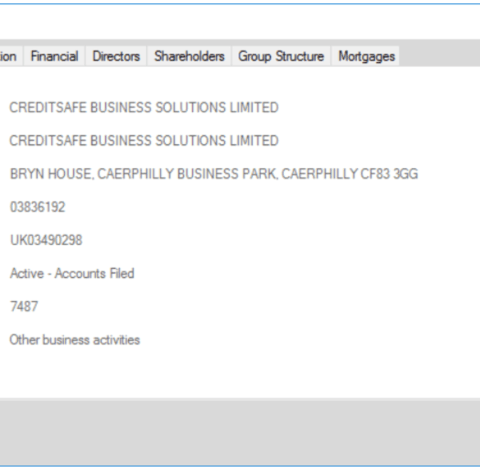
Task: Click the second CREDITSAFE BUSINESS SOLUTIONS LIMITED field
Action: click(144, 141)
